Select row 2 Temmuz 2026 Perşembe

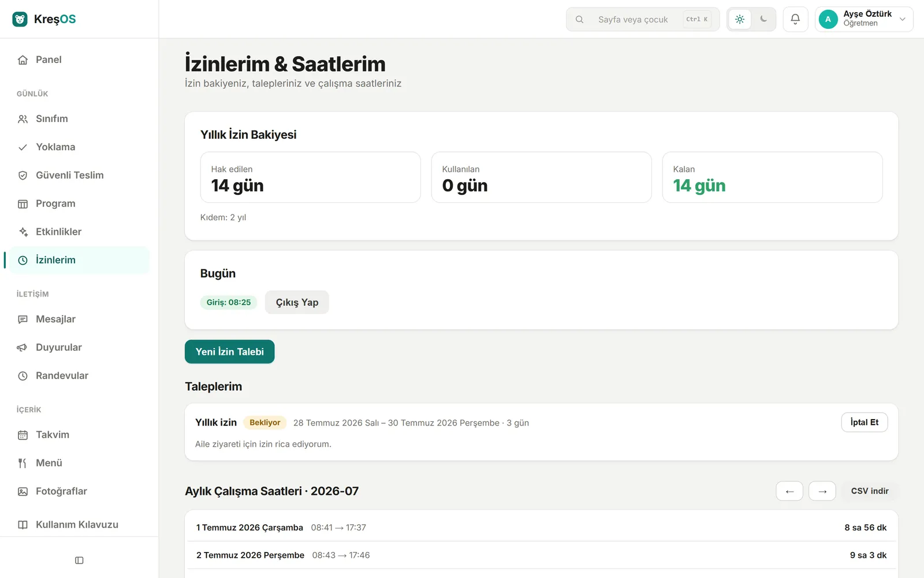(x=541, y=555)
